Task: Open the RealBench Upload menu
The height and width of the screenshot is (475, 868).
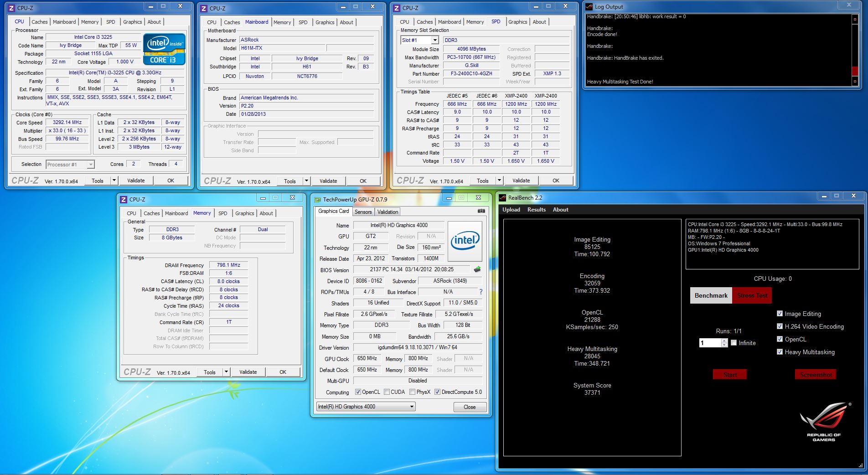Action: coord(511,210)
